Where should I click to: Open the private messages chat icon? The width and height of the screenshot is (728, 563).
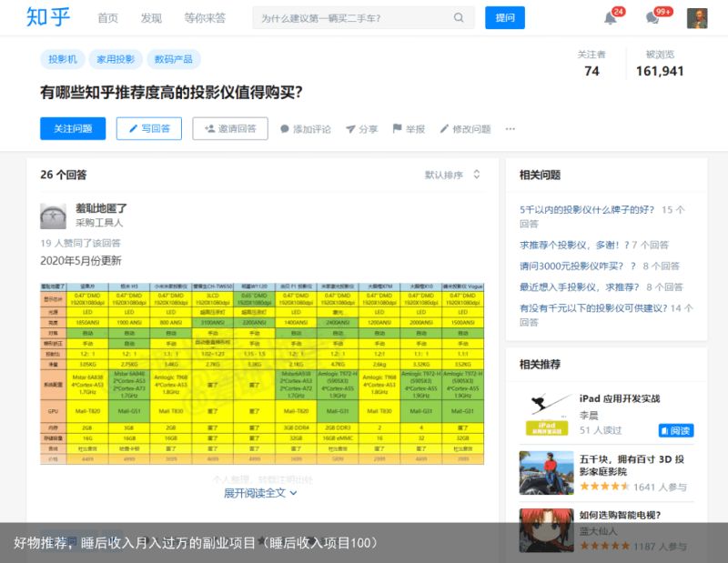click(x=652, y=18)
